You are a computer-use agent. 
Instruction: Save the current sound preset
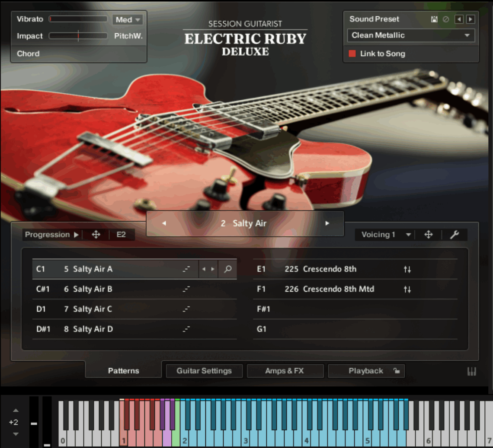coord(434,19)
